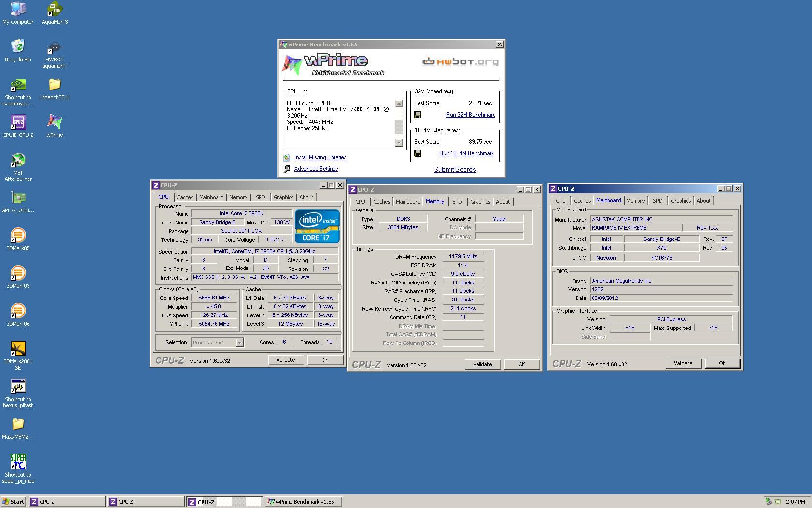The image size is (812, 508).
Task: Click the taskbar clock 2:07 PM
Action: pyautogui.click(x=796, y=502)
